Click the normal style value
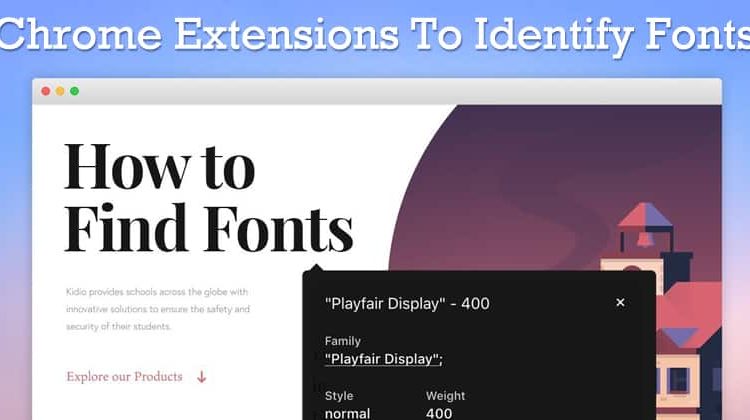The width and height of the screenshot is (750, 420). (347, 413)
